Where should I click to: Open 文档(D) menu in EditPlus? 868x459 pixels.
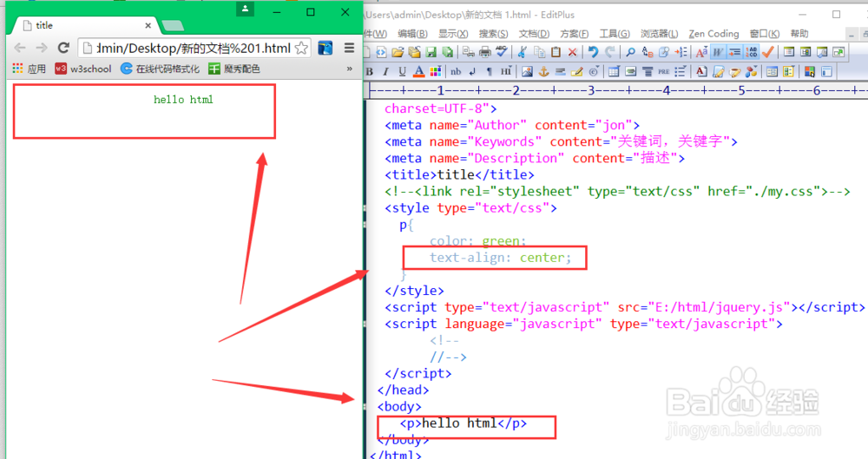pos(534,34)
